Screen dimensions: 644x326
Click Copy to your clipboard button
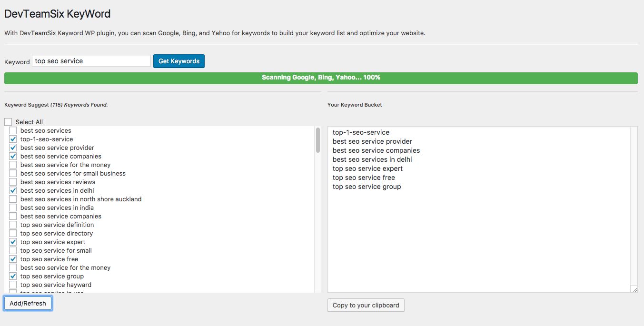pyautogui.click(x=366, y=305)
